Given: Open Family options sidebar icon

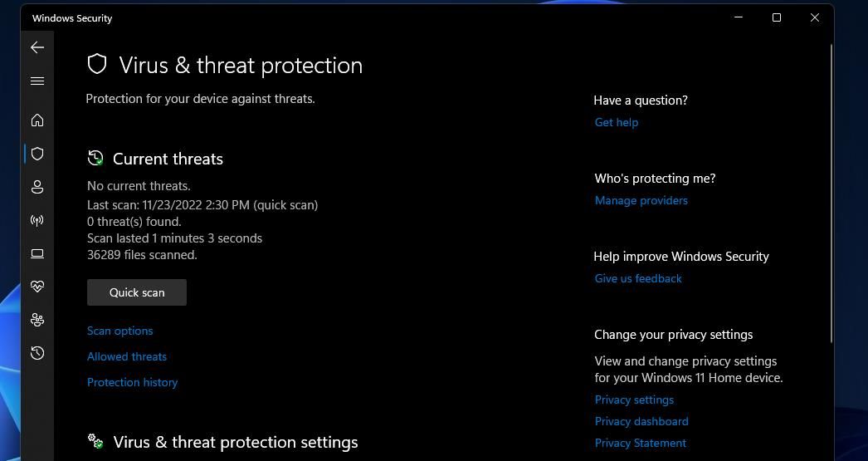Looking at the screenshot, I should pyautogui.click(x=37, y=320).
